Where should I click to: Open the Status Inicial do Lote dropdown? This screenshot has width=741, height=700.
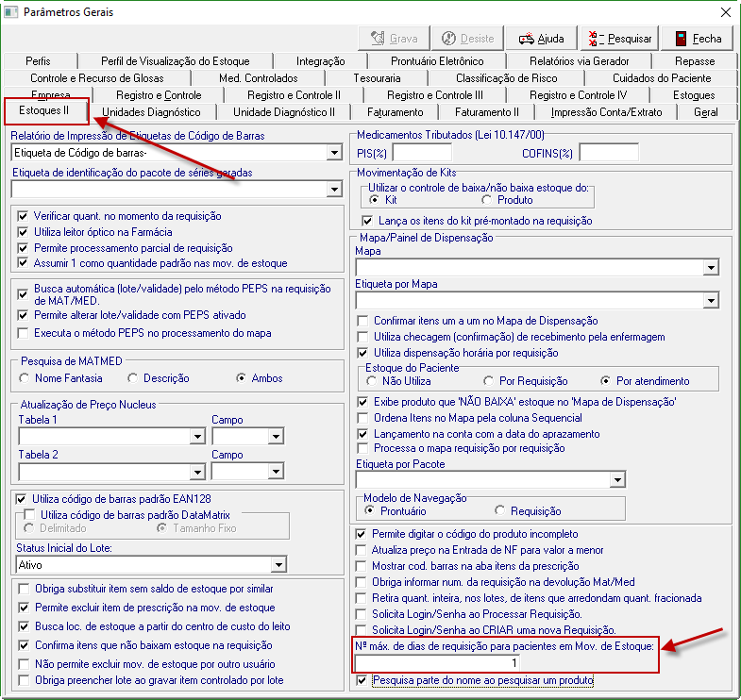(278, 565)
